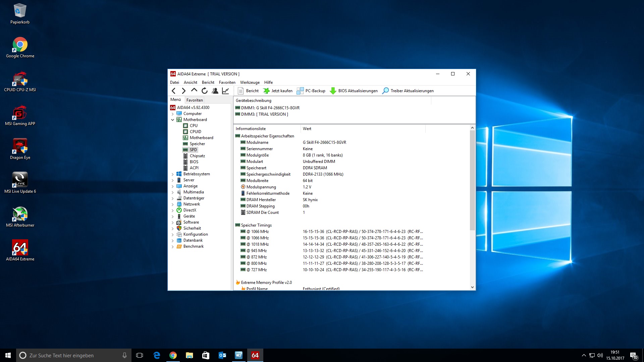Click the scroll down arrow in the info list
This screenshot has width=644, height=362.
[x=472, y=287]
